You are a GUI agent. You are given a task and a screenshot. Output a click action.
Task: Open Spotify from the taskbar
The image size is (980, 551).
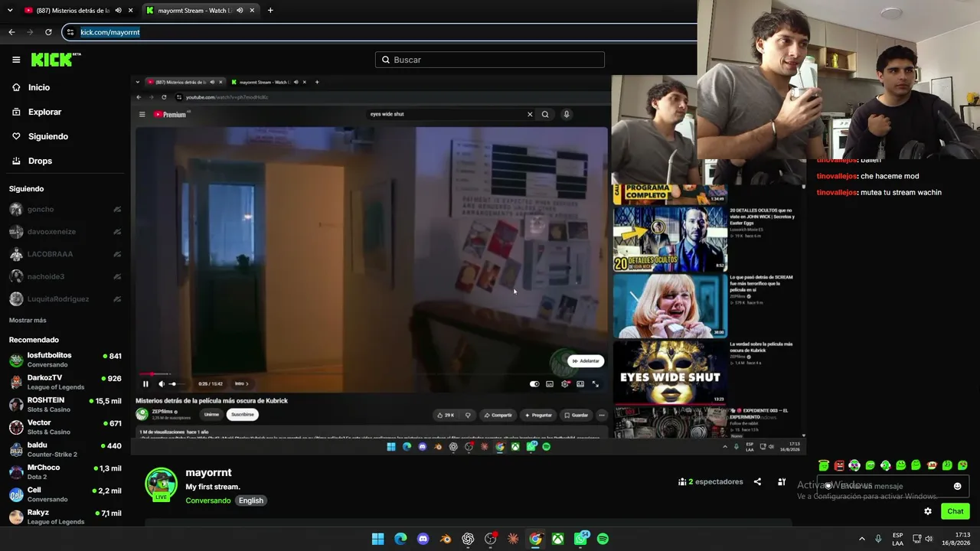click(603, 539)
